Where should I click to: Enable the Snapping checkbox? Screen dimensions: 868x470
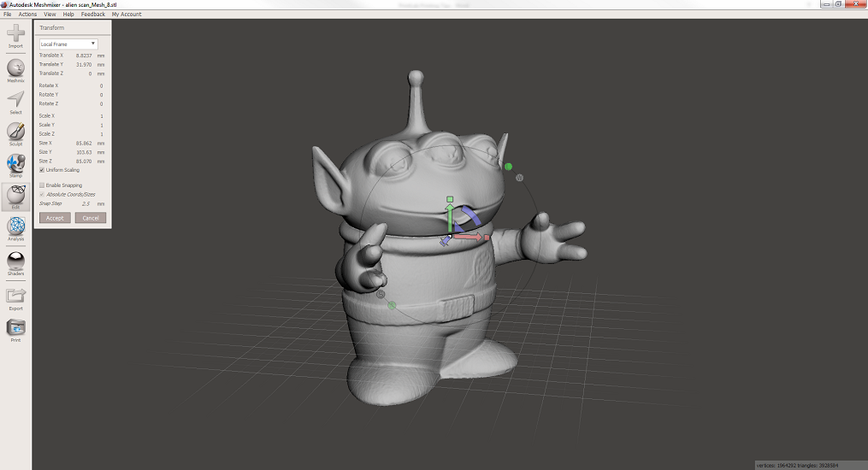tap(42, 185)
